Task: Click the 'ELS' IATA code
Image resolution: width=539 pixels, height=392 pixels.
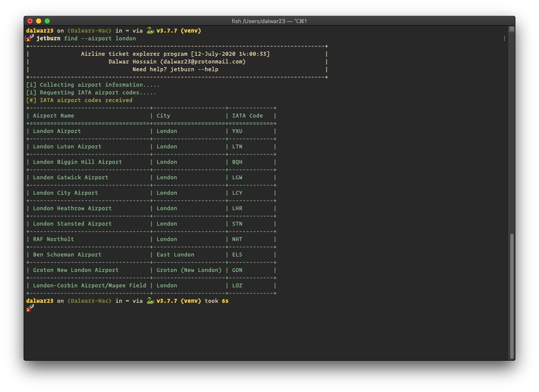Action: coord(237,254)
